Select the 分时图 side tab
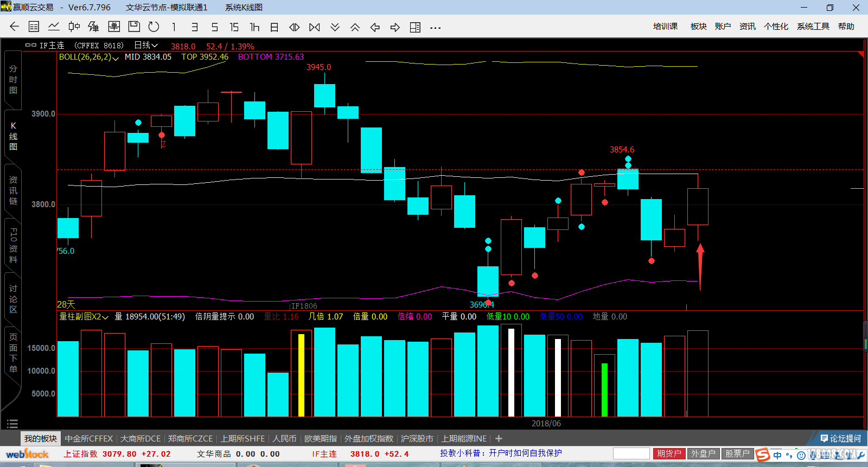 point(13,80)
